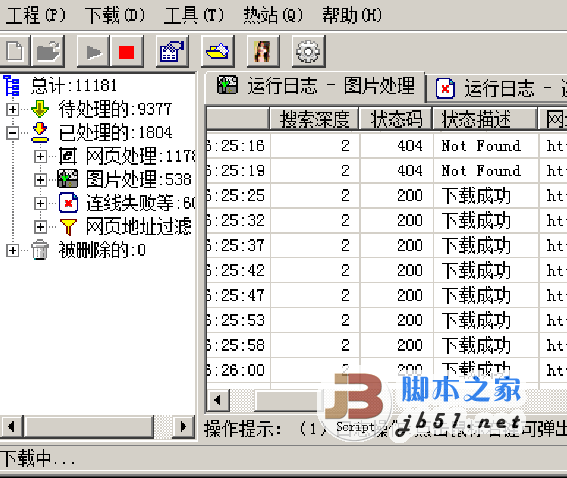Screen dimensions: 567x478
Task: Expand the 连线失败等 tree node
Action: coord(40,203)
